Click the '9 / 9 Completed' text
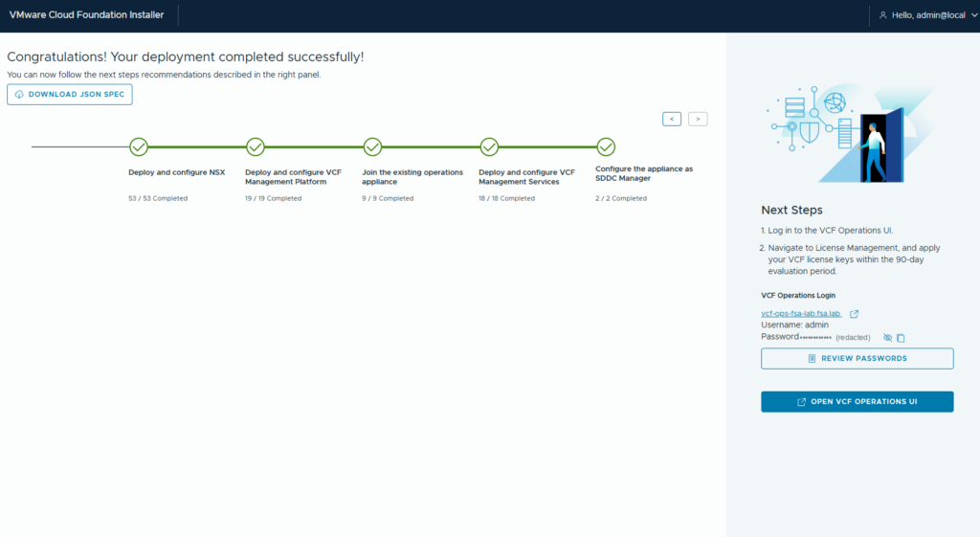980x537 pixels. 388,198
